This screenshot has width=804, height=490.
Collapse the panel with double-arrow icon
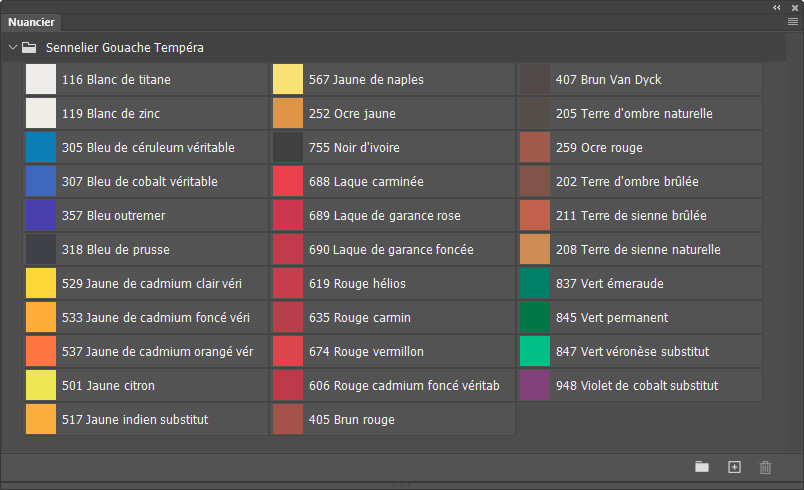[x=777, y=7]
